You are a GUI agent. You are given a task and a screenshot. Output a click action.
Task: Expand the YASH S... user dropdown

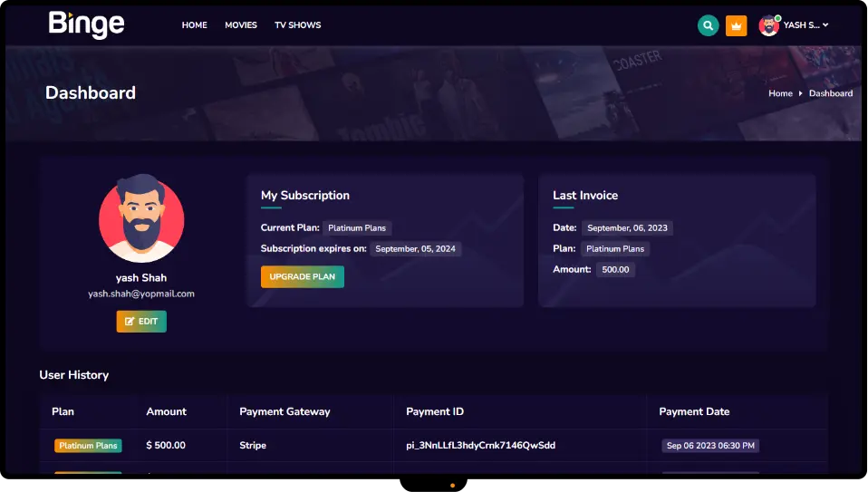coord(805,25)
